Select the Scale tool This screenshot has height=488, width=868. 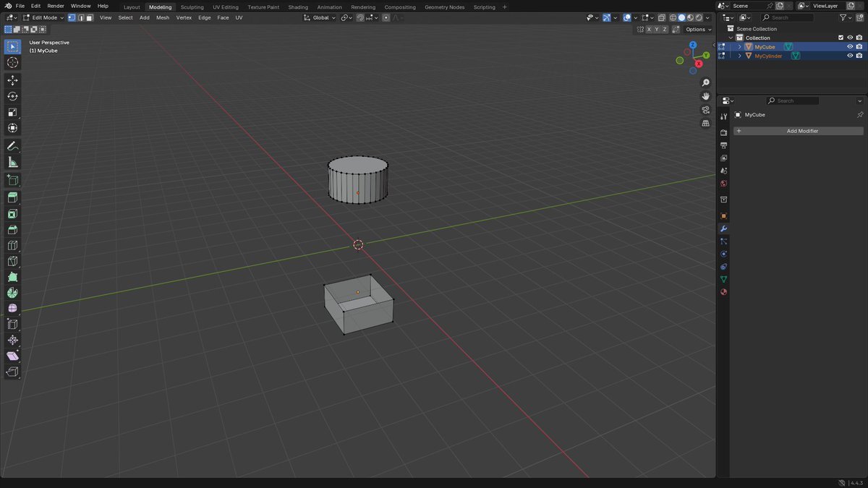[12, 112]
